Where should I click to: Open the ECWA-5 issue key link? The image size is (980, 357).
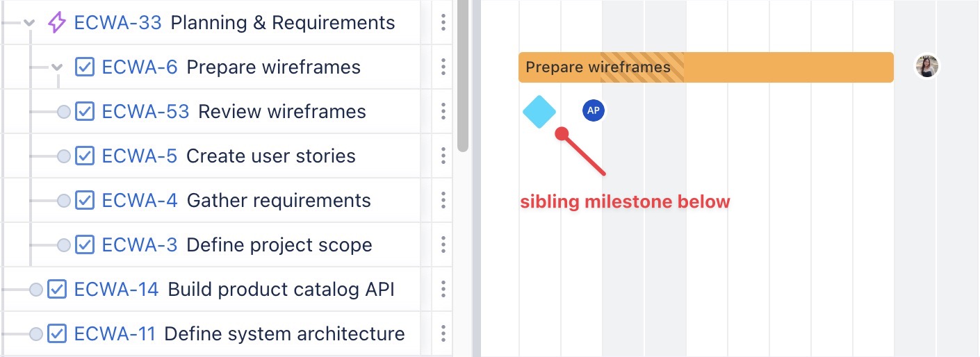[x=139, y=156]
